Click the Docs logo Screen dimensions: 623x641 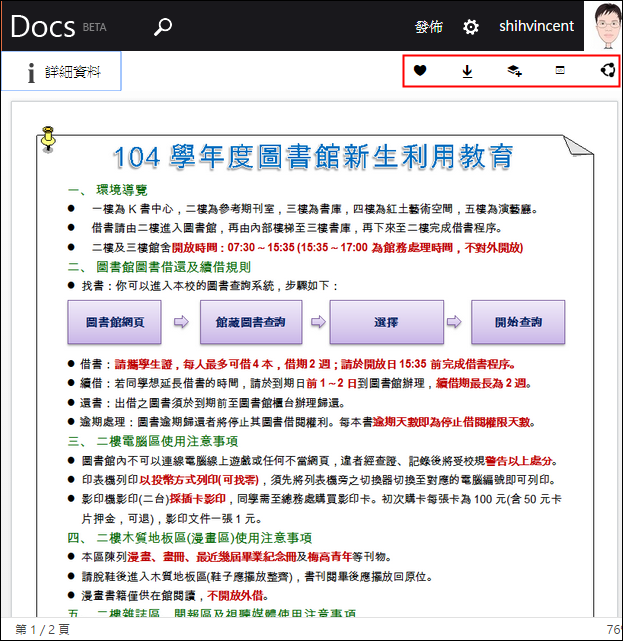tap(43, 27)
